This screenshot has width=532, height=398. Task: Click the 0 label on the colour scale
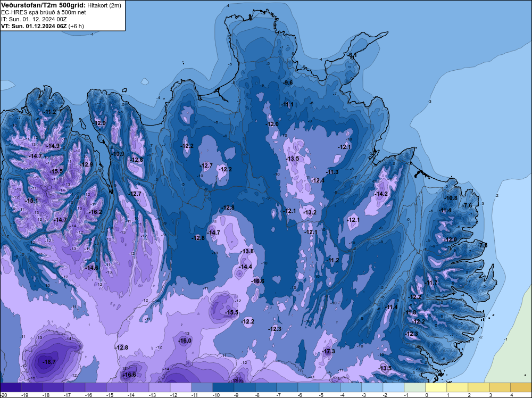click(427, 395)
